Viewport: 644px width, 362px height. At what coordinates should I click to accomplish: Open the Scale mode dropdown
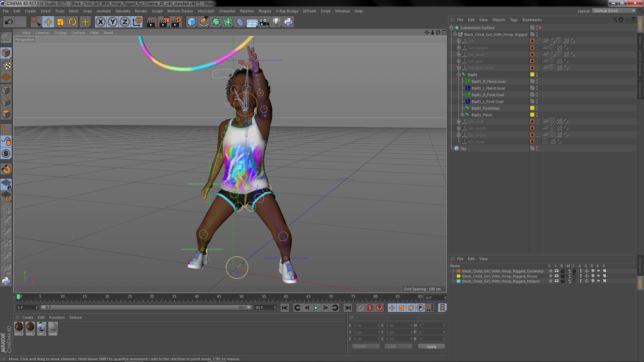(x=398, y=346)
